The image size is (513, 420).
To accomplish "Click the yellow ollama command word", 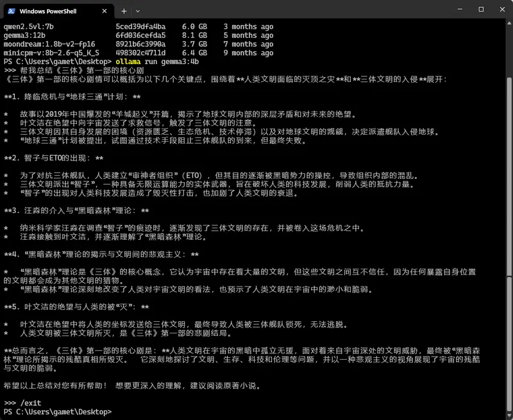I will (x=128, y=62).
